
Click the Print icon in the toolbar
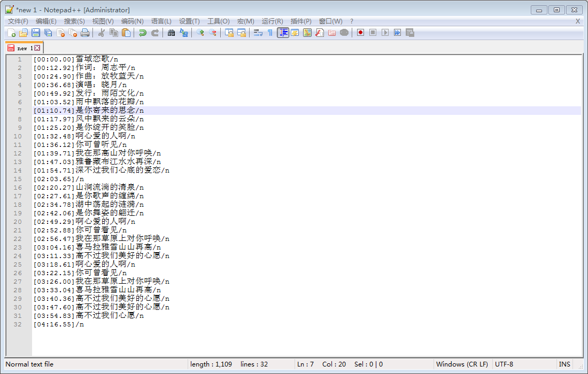[85, 33]
